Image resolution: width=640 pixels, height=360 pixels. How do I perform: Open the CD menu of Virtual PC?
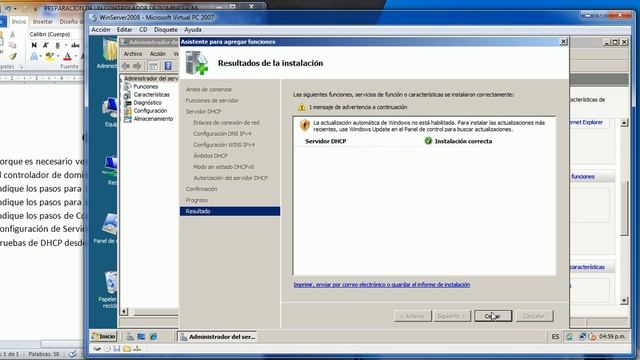[x=143, y=30]
